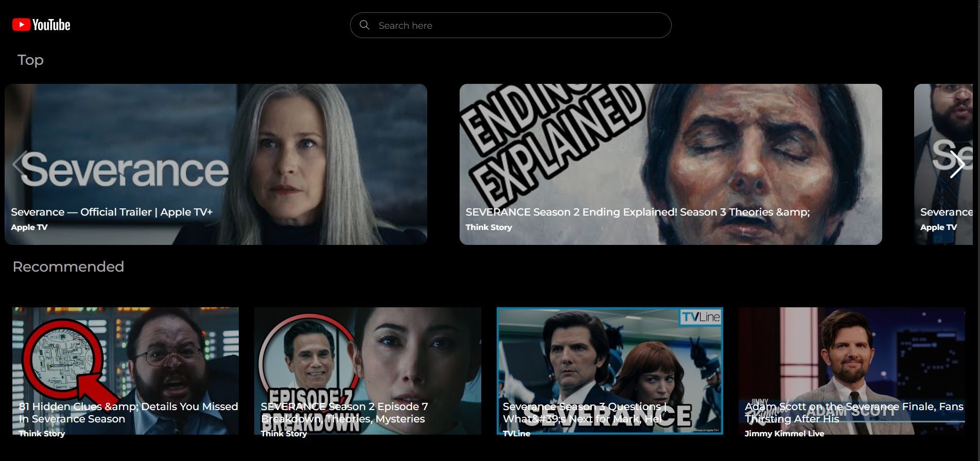
Task: Open 'Severance Season 3 Questions' title text
Action: [x=585, y=413]
